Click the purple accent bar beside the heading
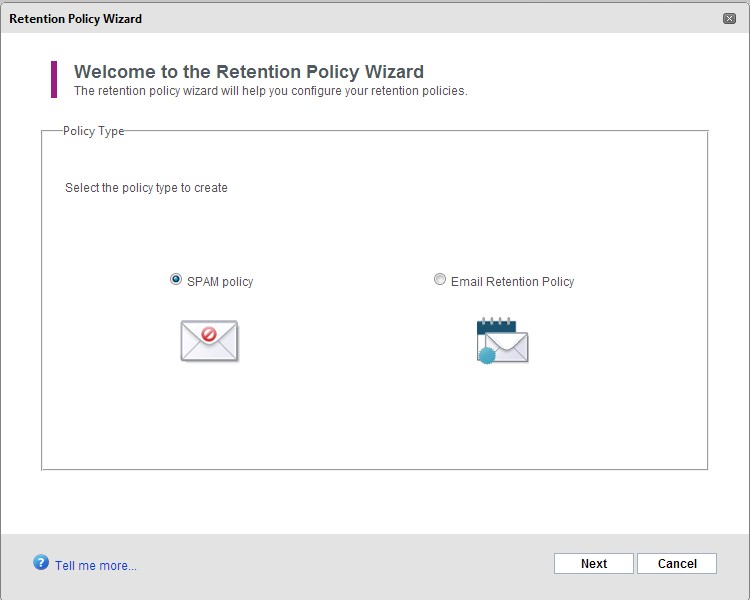 click(54, 79)
